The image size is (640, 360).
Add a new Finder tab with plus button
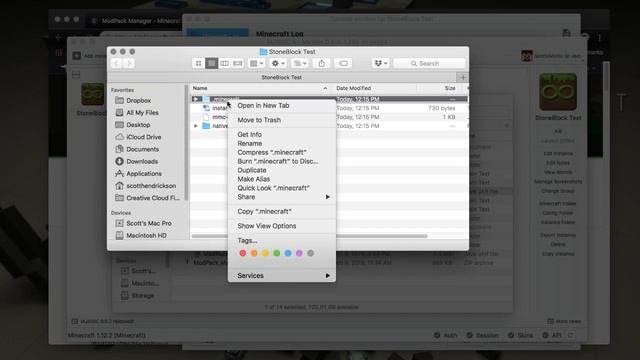click(x=463, y=77)
